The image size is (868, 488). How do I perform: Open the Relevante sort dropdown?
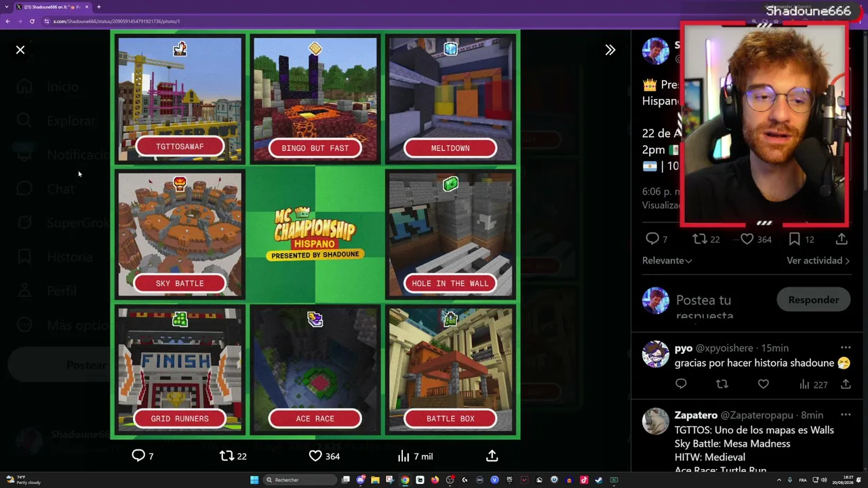coord(667,260)
